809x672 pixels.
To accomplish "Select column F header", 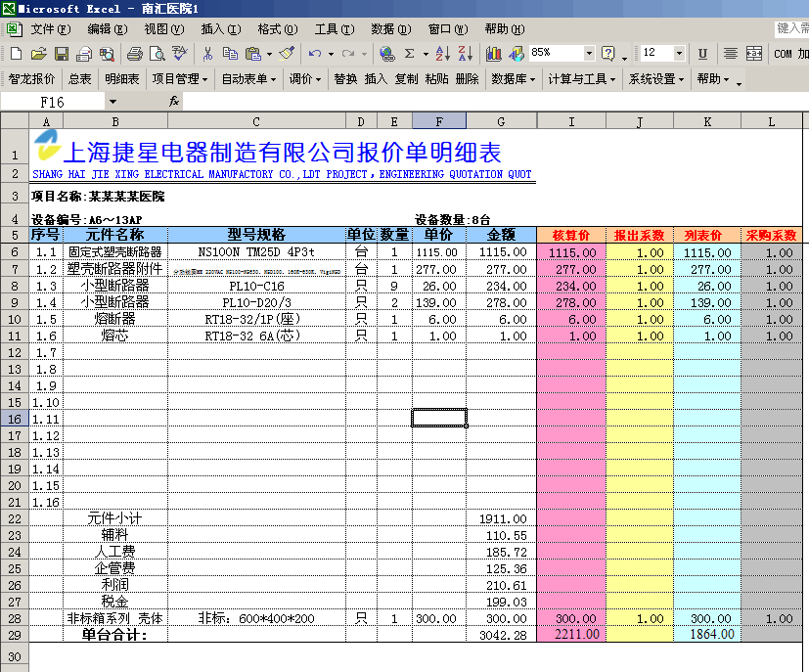I will 439,121.
